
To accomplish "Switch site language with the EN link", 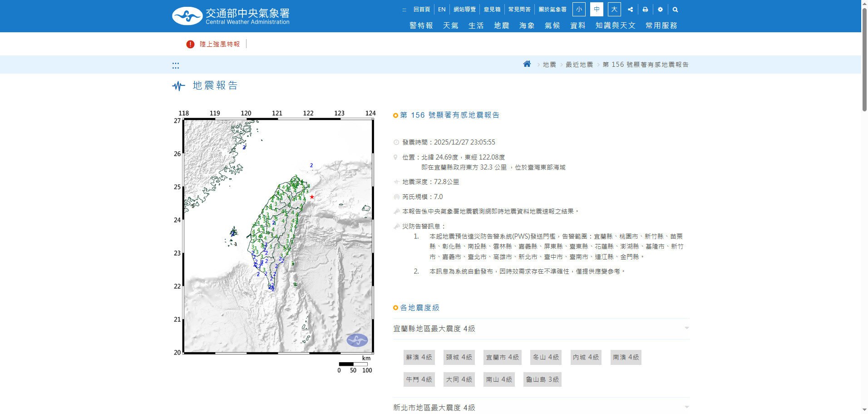I will click(x=442, y=9).
